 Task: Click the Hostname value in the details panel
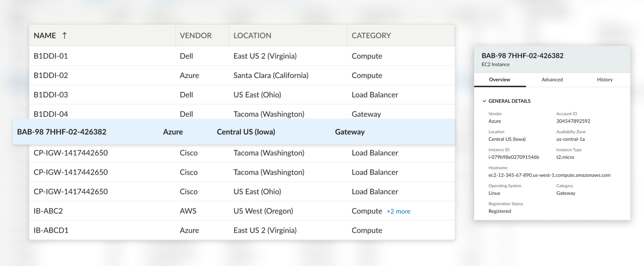click(x=549, y=175)
